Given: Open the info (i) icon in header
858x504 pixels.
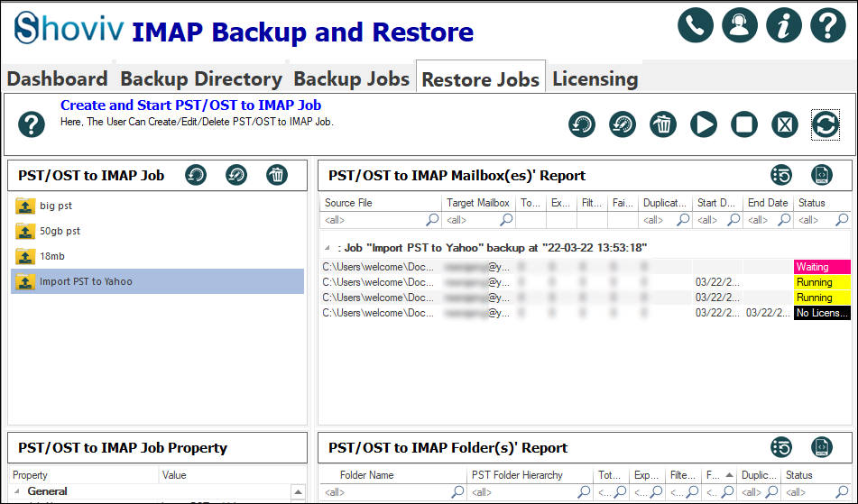Looking at the screenshot, I should pyautogui.click(x=784, y=25).
